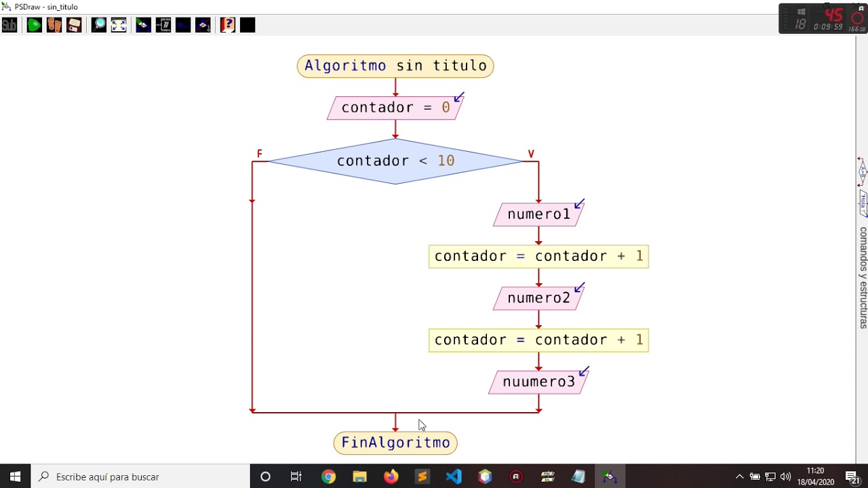
Task: Open the Windows Start menu
Action: pos(15,476)
